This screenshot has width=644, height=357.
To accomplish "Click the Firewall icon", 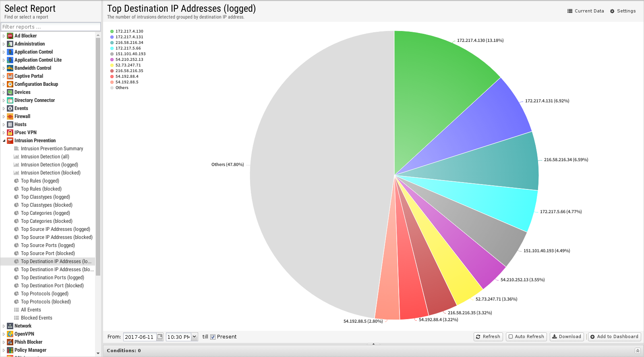I will click(x=10, y=116).
